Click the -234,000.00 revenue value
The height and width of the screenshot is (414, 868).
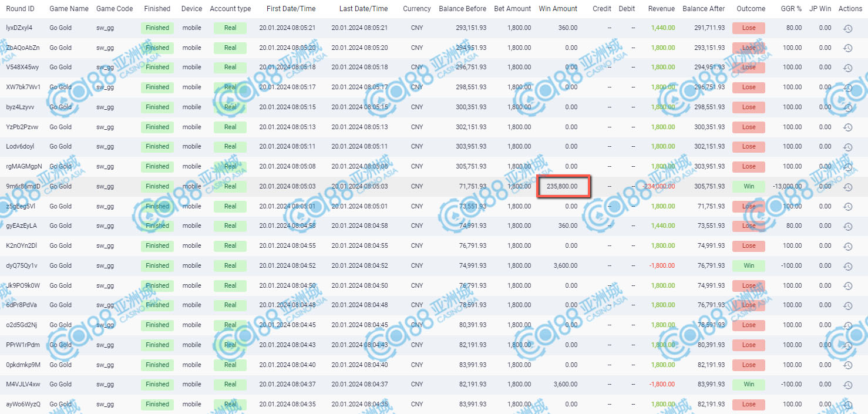tap(659, 186)
